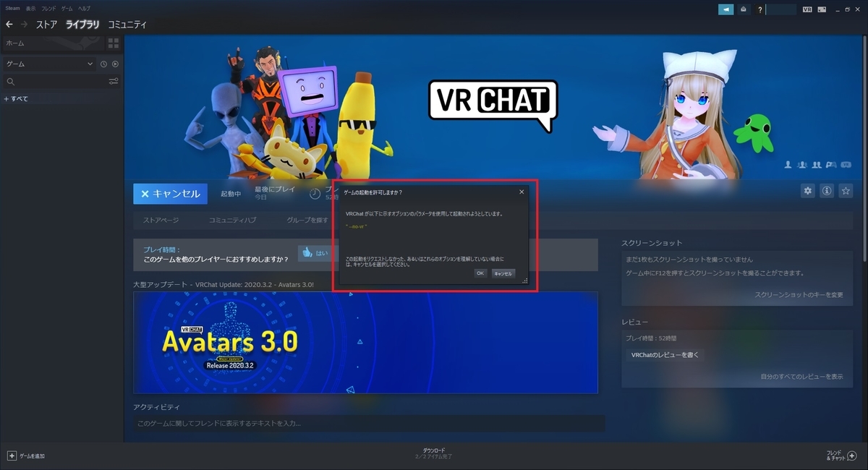Viewport: 868px width, 470px height.
Task: Focus the library search field
Action: coord(55,82)
